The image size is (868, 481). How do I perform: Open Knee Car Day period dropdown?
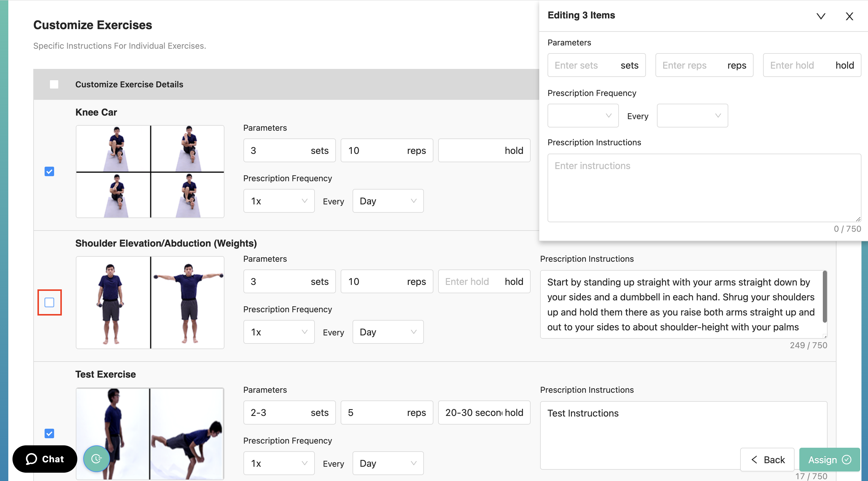(388, 201)
